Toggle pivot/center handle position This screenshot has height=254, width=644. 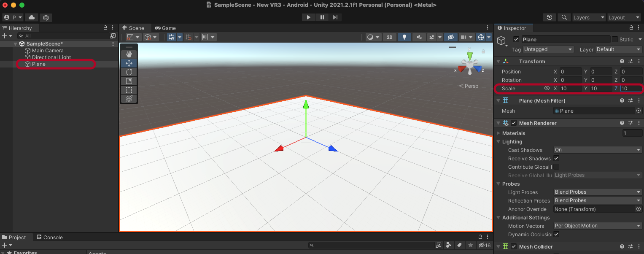(x=133, y=37)
